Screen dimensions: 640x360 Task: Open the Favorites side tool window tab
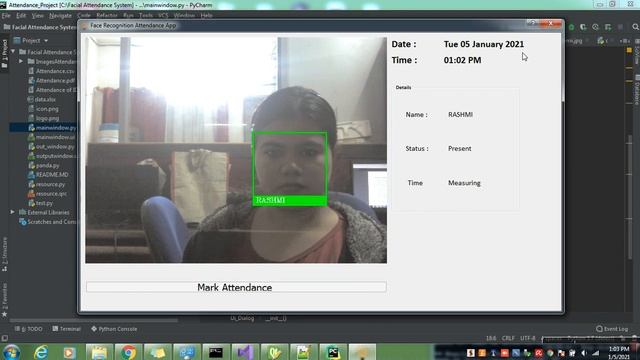(4, 300)
